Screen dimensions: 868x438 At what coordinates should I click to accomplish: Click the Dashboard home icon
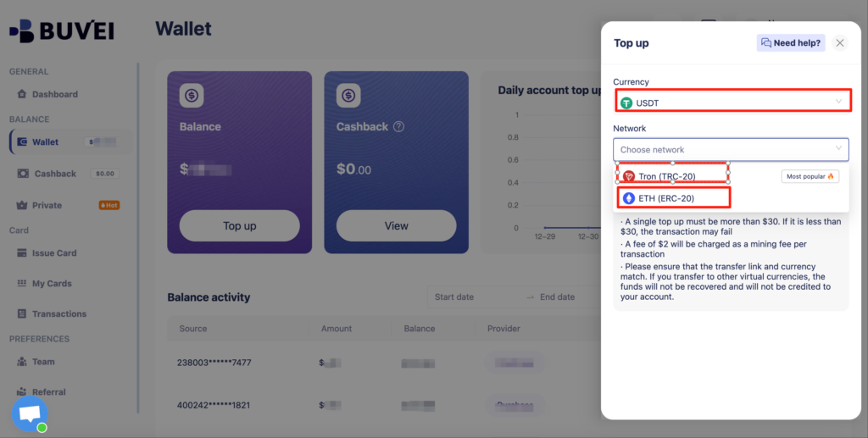(23, 94)
